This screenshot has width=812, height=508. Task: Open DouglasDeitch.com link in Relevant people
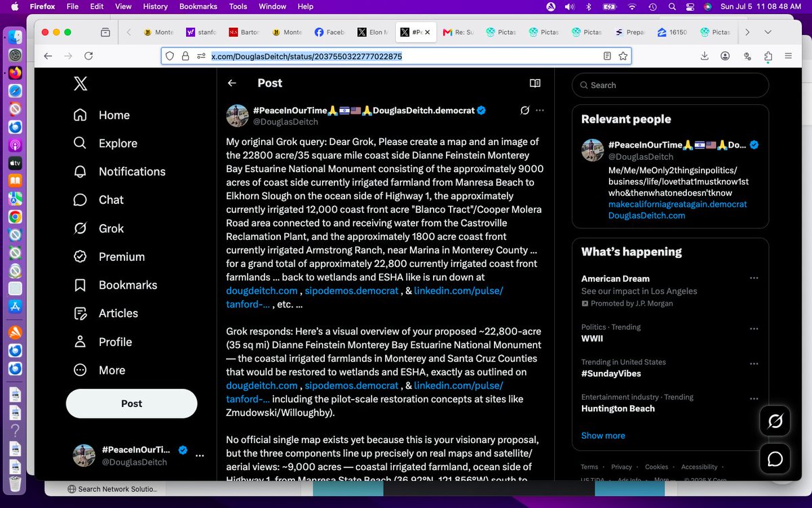(x=646, y=215)
